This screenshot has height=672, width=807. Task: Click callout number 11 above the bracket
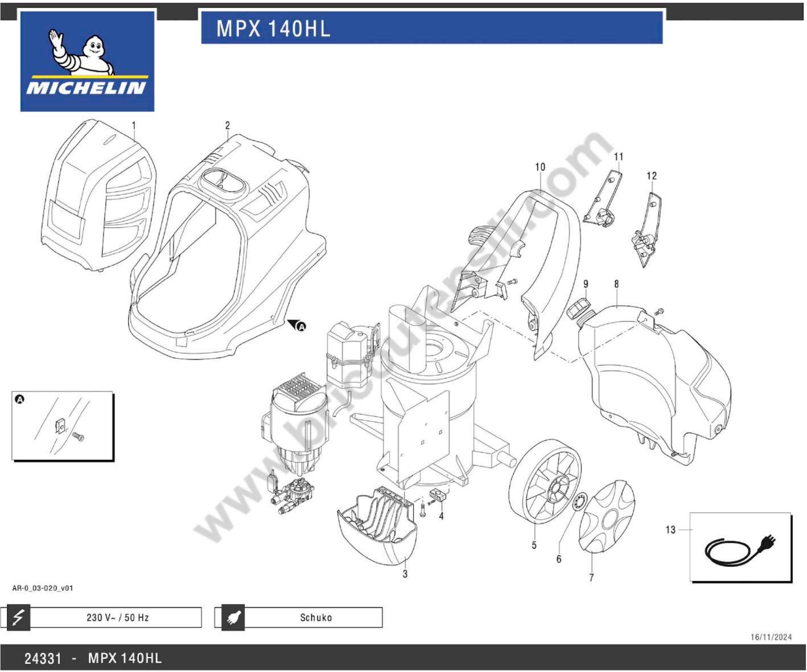click(618, 157)
